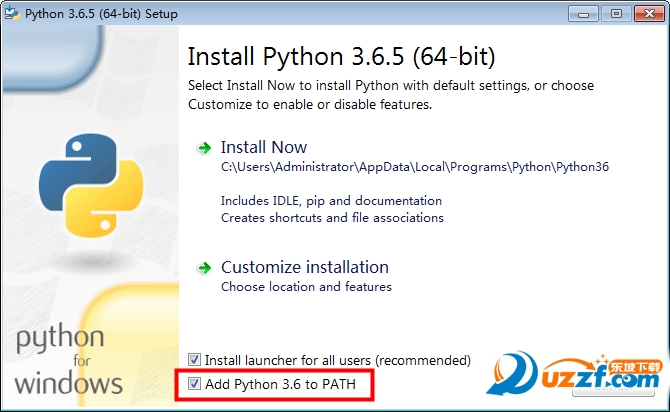670x412 pixels.
Task: Uncheck Add Python 3.6 to PATH
Action: click(x=195, y=384)
